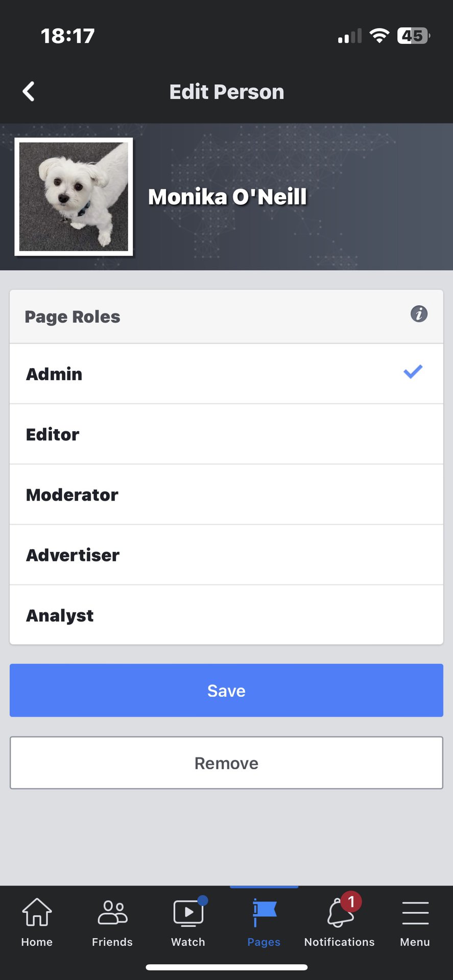Image resolution: width=453 pixels, height=980 pixels.
Task: Open Friends icon in bottom bar
Action: tap(112, 913)
